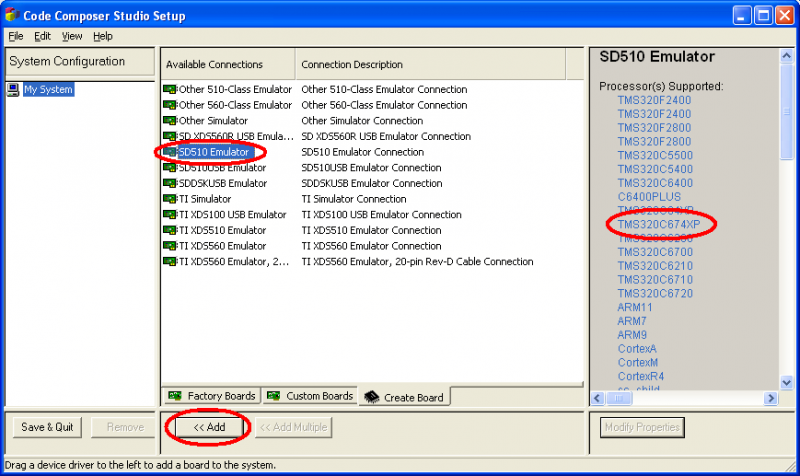Screen dimensions: 800x476
Task: Click the Connection Description column header
Action: (x=430, y=64)
